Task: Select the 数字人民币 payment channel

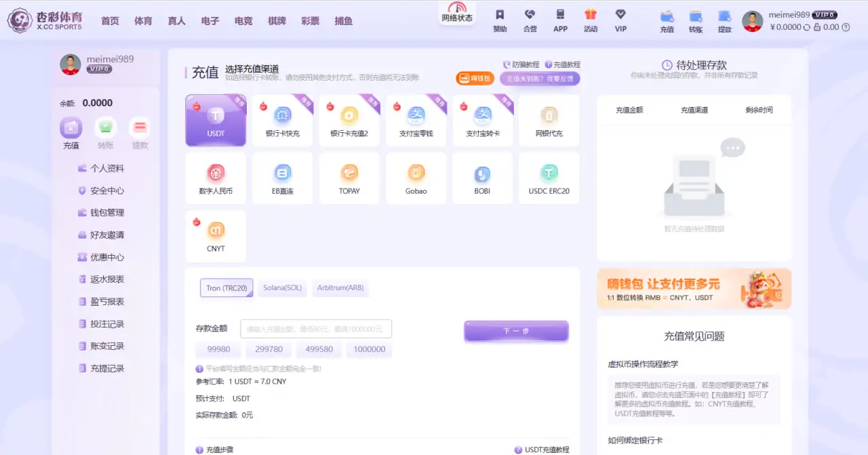Action: coord(216,178)
